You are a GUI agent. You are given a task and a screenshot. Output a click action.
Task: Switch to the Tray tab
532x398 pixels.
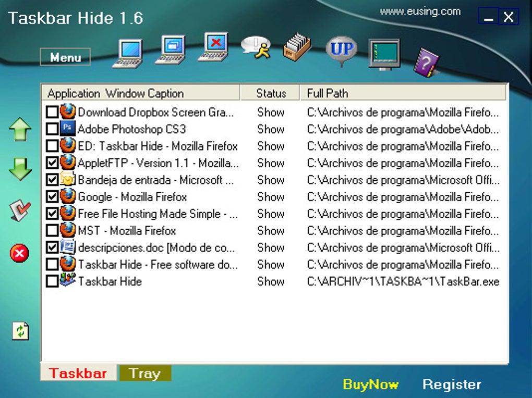click(145, 373)
